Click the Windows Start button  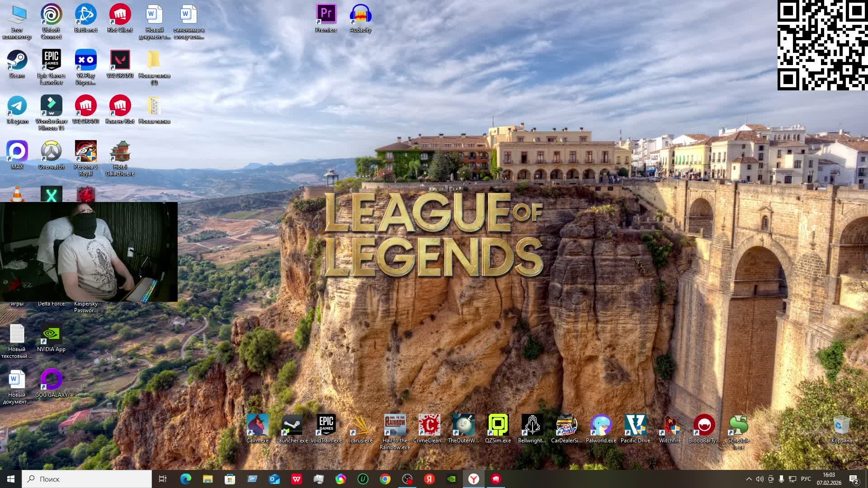(x=11, y=479)
